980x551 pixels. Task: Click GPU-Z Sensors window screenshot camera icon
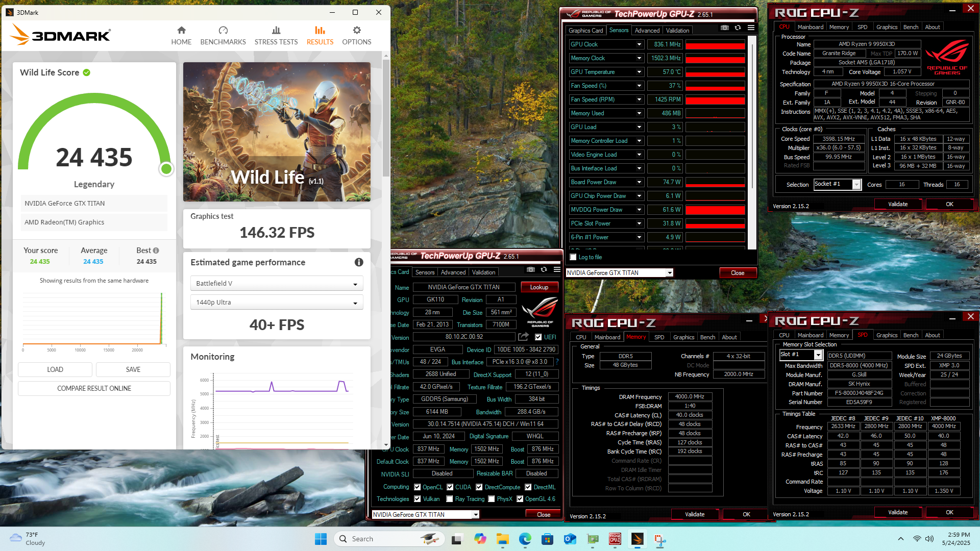[725, 28]
